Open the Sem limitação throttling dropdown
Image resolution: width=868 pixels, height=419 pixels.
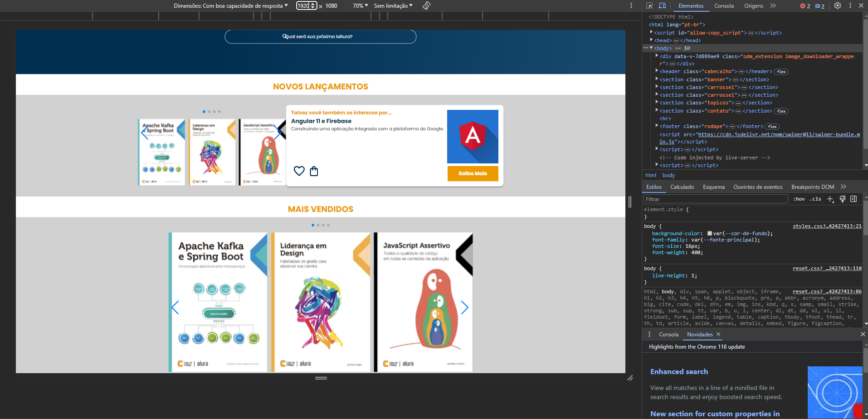click(393, 6)
